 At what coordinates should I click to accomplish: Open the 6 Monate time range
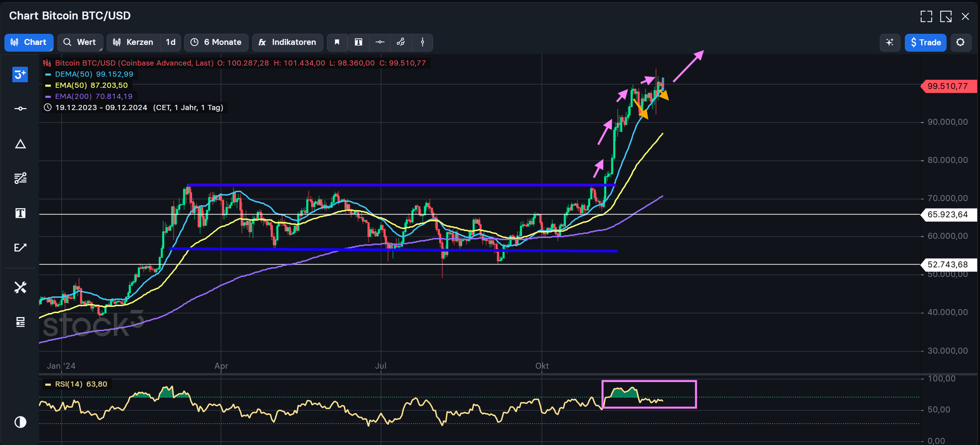point(216,43)
